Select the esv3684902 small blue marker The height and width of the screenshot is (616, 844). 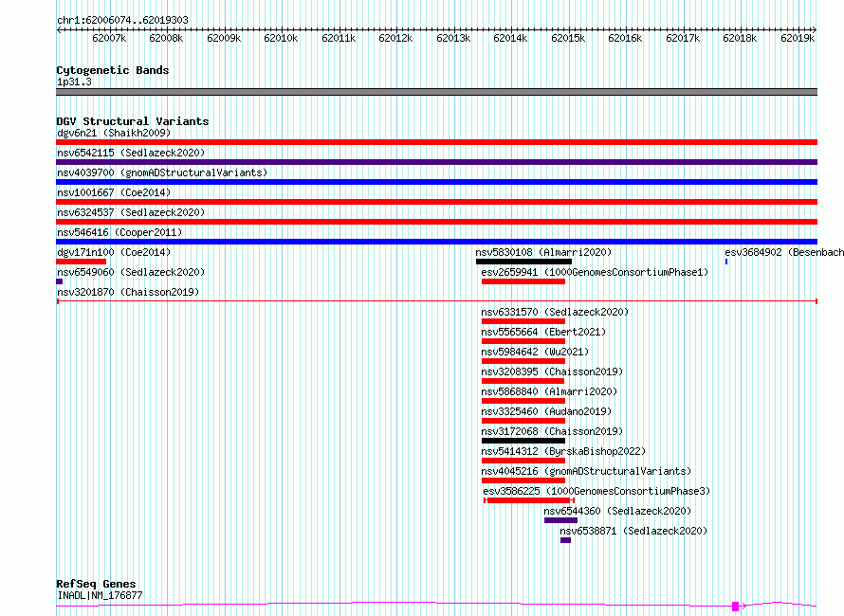coord(726,262)
